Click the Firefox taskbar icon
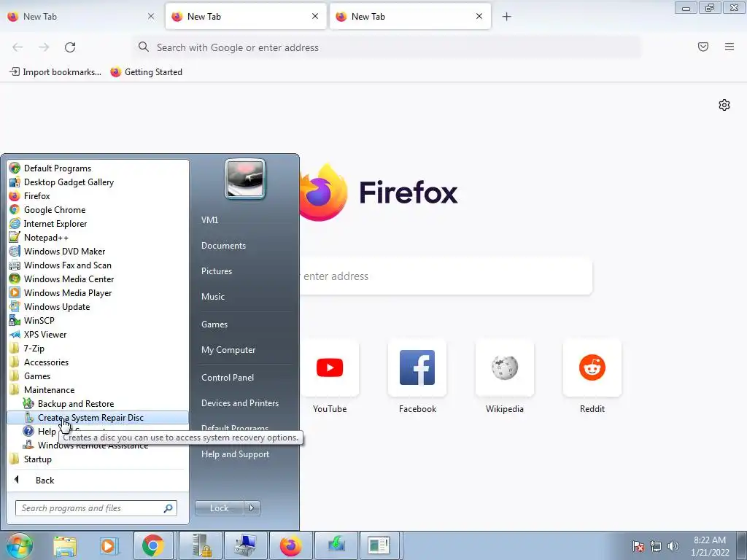Viewport: 747px width, 560px height. click(x=290, y=545)
